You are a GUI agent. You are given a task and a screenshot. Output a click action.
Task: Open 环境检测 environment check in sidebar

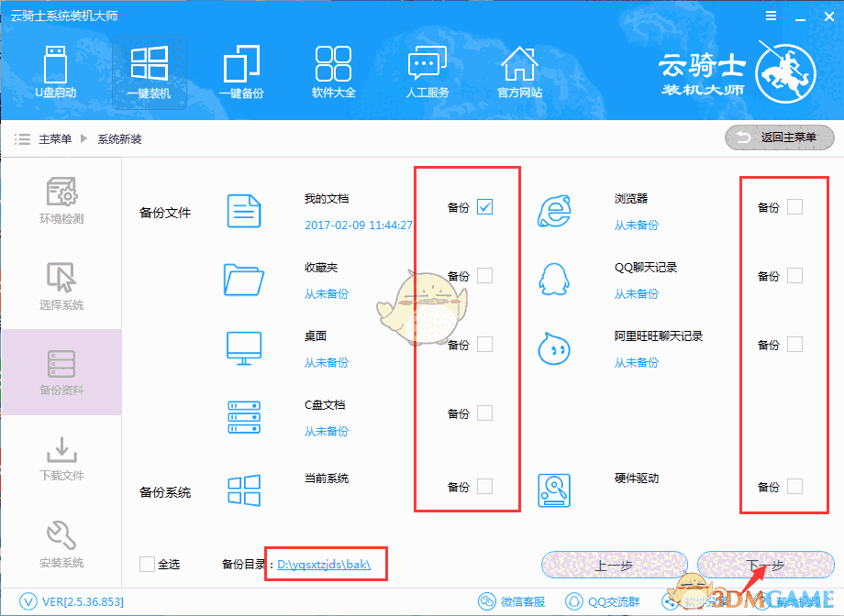tap(61, 202)
